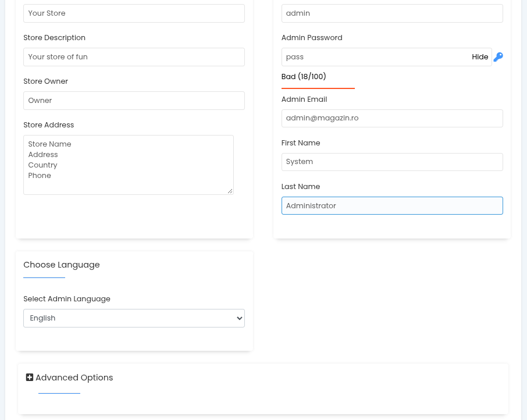Click the Admin Email field
The height and width of the screenshot is (420, 527).
click(392, 118)
